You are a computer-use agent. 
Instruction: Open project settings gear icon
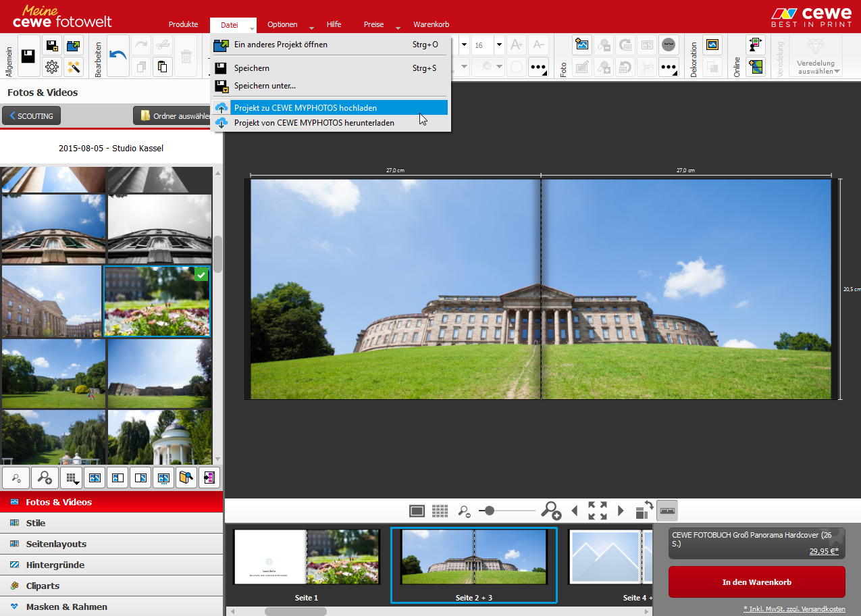pyautogui.click(x=52, y=67)
